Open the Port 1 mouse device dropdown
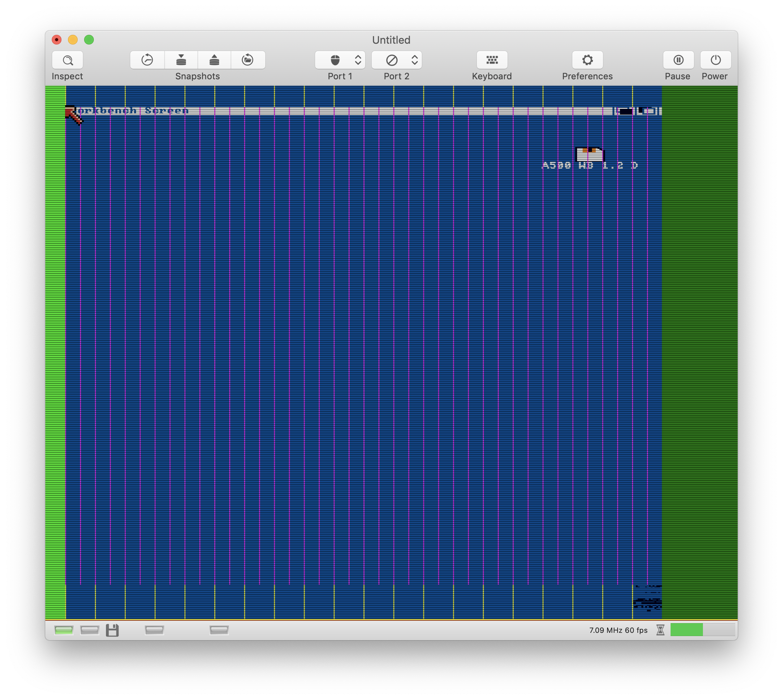The image size is (783, 700). pyautogui.click(x=340, y=60)
